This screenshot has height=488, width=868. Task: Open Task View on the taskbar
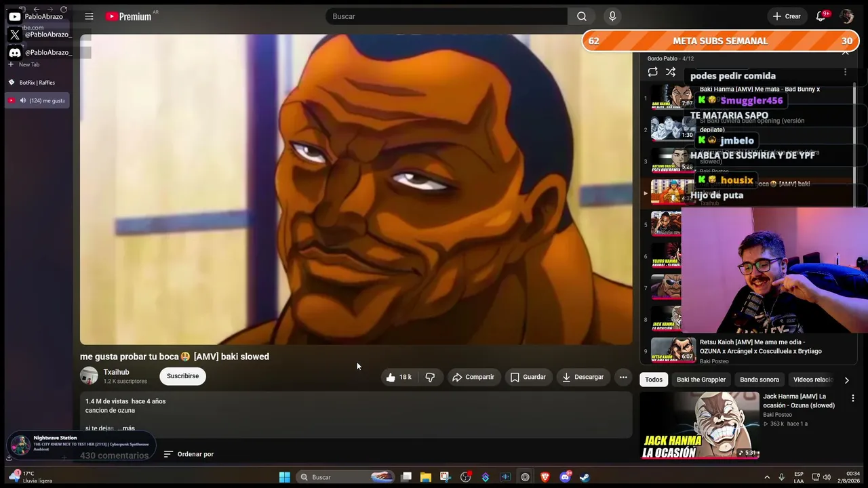(406, 477)
